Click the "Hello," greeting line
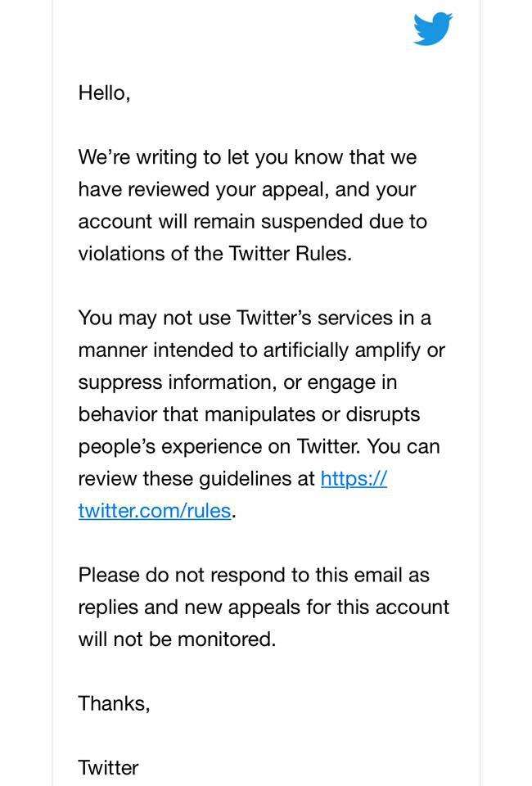Viewport: 532px width, 786px height. (104, 93)
